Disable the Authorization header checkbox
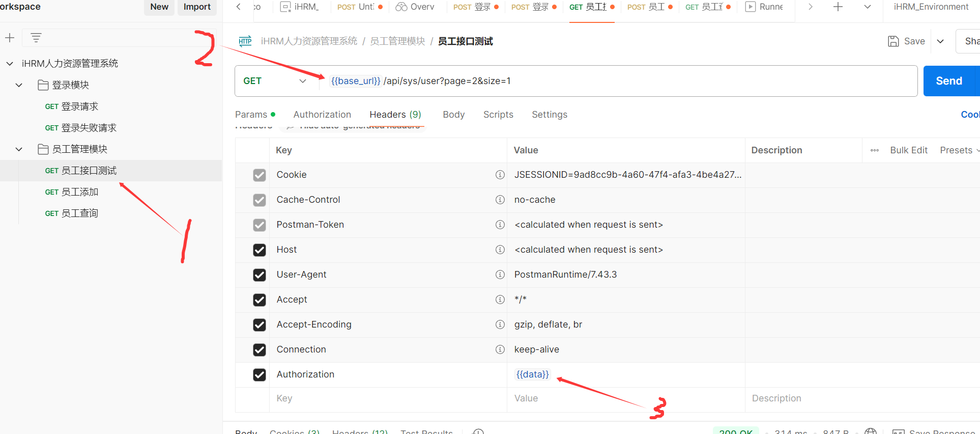This screenshot has width=980, height=434. 260,375
